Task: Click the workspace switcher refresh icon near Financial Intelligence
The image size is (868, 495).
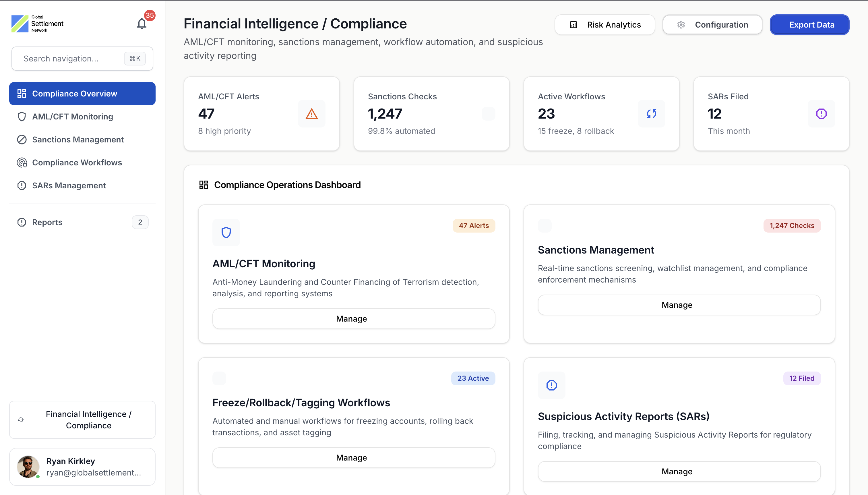Action: [x=21, y=419]
